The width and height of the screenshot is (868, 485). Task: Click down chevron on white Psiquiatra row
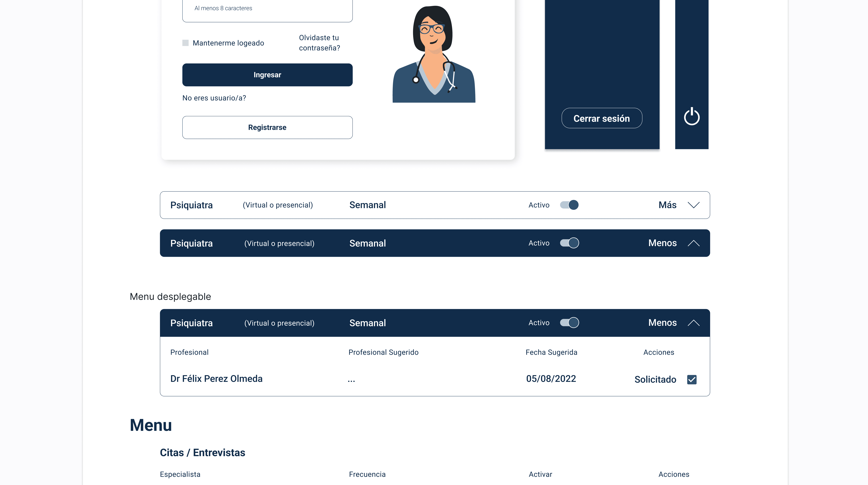tap(693, 205)
